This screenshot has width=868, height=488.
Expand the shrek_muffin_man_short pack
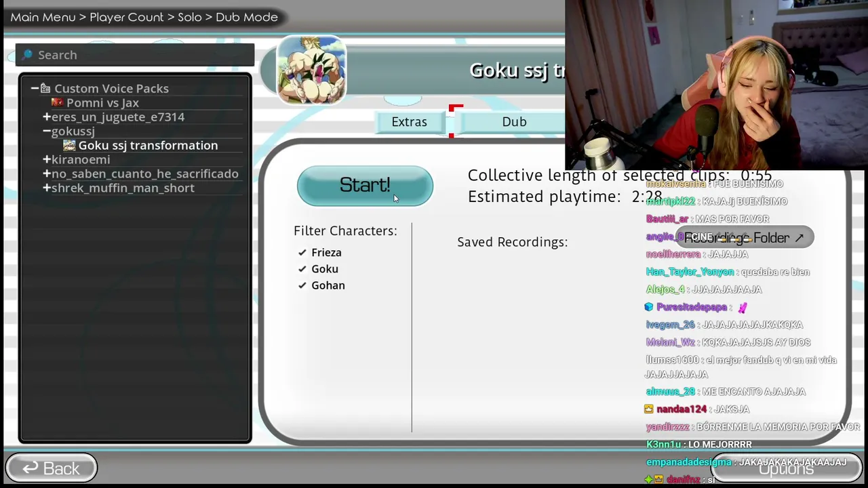pyautogui.click(x=47, y=188)
